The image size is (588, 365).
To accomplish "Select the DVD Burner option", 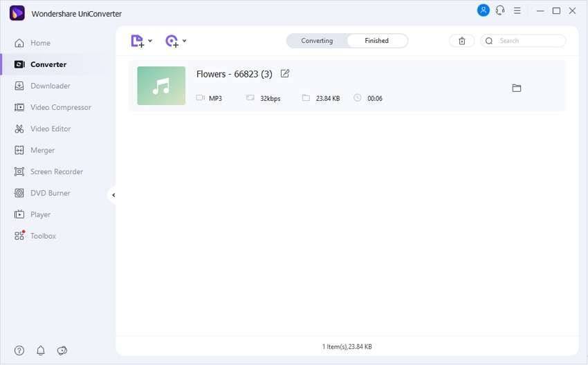I will [50, 193].
